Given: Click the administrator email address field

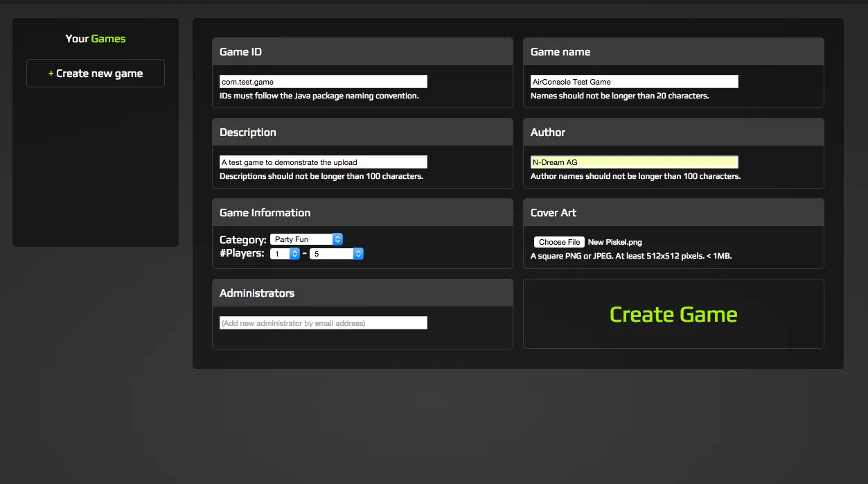Looking at the screenshot, I should (324, 323).
